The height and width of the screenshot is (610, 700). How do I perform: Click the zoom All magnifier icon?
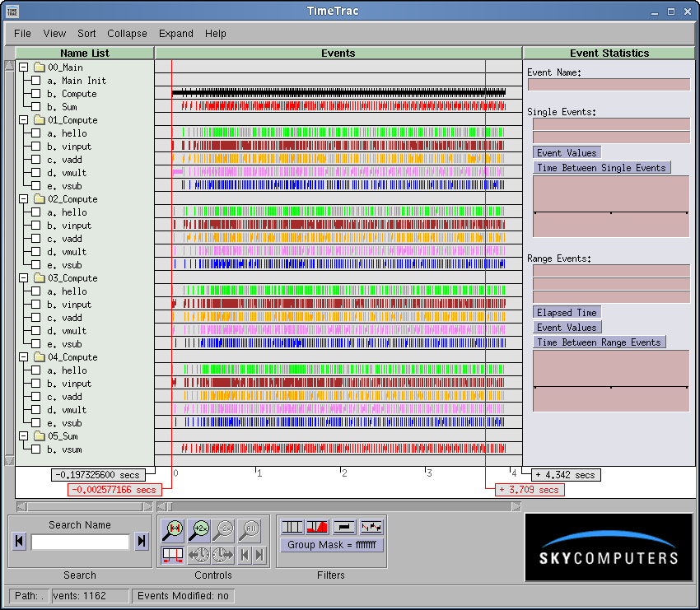pos(249,529)
